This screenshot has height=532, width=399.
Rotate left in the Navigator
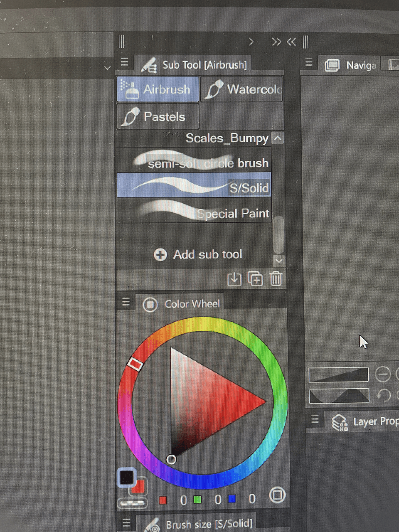point(383,395)
